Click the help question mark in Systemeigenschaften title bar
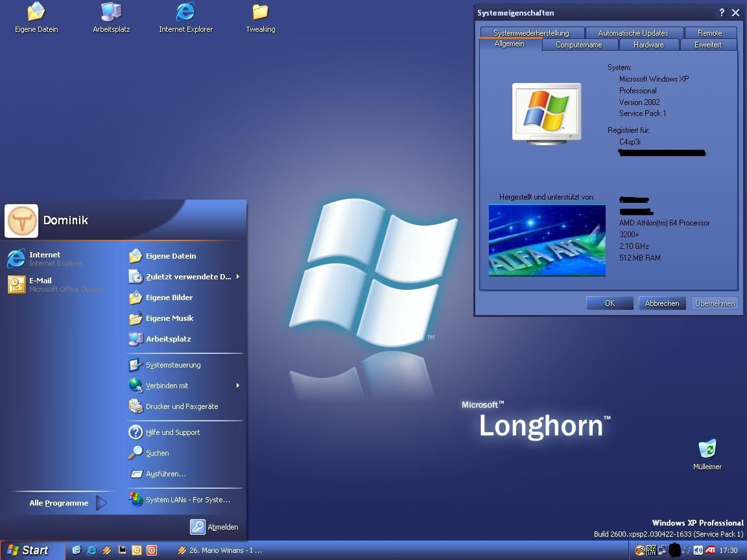This screenshot has width=747, height=560. pyautogui.click(x=722, y=13)
